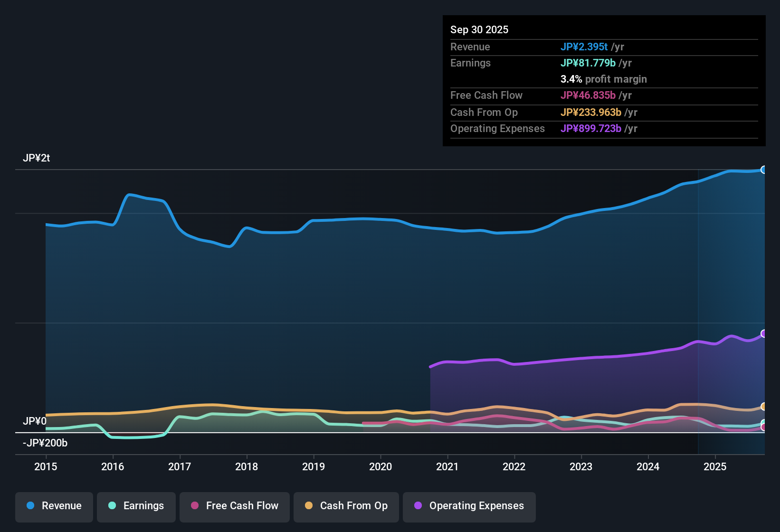780x532 pixels.
Task: Toggle the Earnings series visibility
Action: pyautogui.click(x=136, y=506)
